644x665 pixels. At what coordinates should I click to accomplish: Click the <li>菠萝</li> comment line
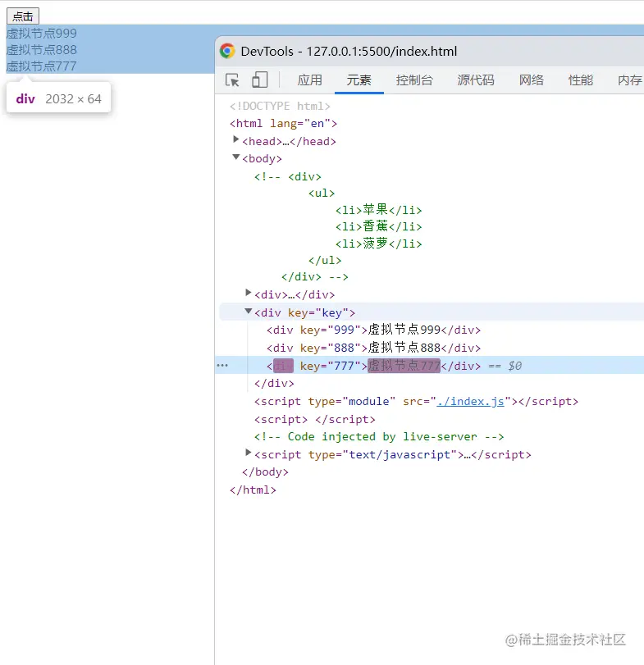379,244
